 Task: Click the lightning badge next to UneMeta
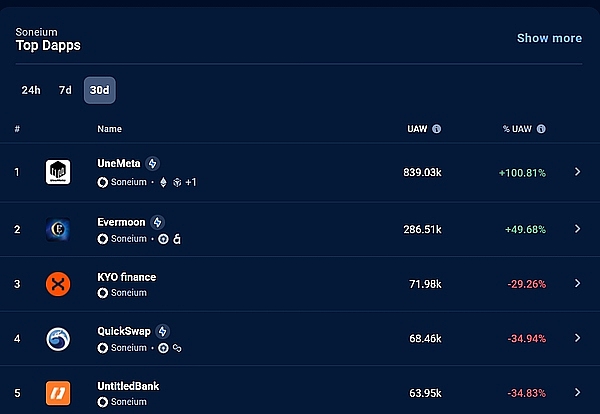point(153,164)
